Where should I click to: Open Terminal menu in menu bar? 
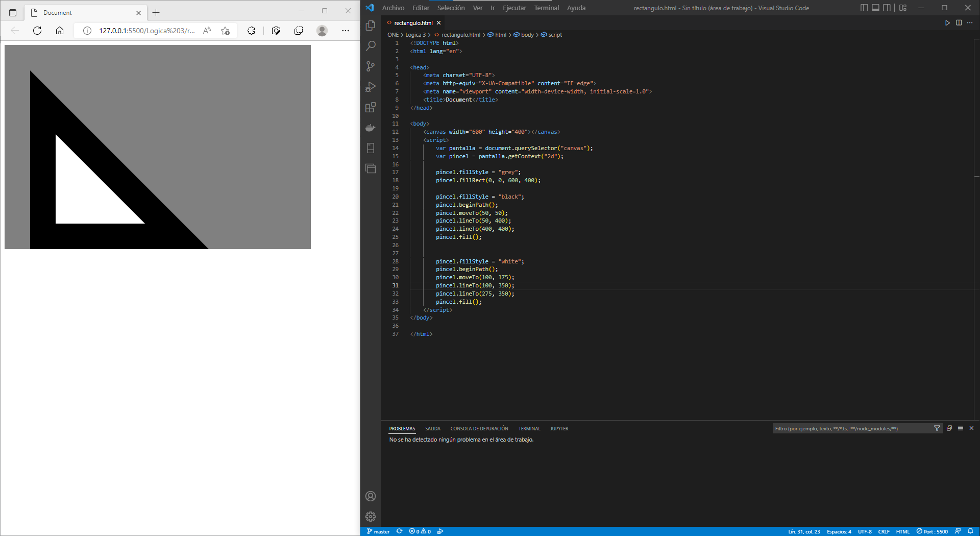click(547, 8)
